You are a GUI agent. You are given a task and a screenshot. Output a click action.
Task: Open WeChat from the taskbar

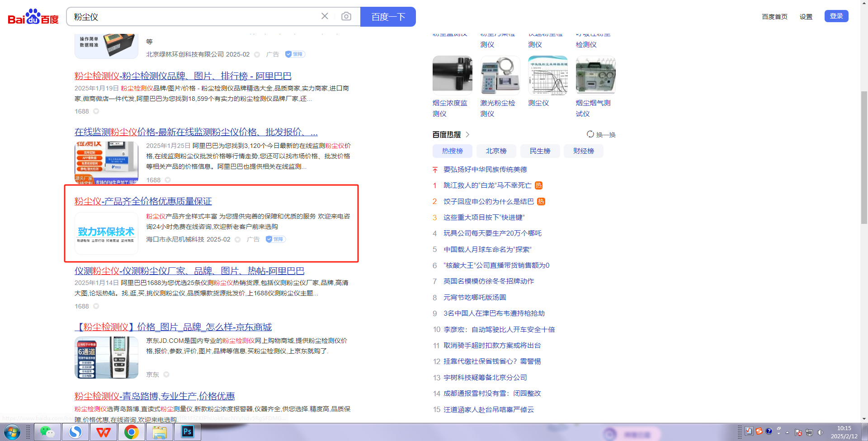click(47, 432)
